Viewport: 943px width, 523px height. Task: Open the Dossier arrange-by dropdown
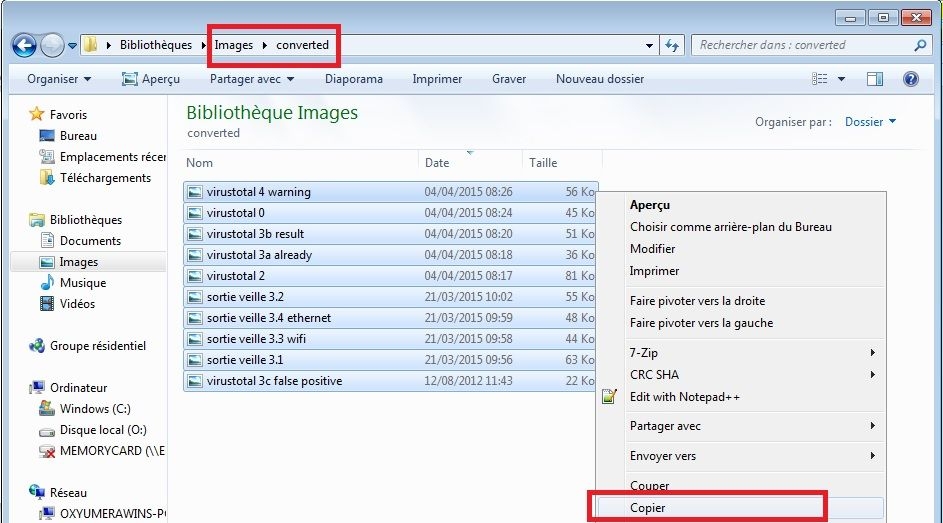(x=870, y=122)
